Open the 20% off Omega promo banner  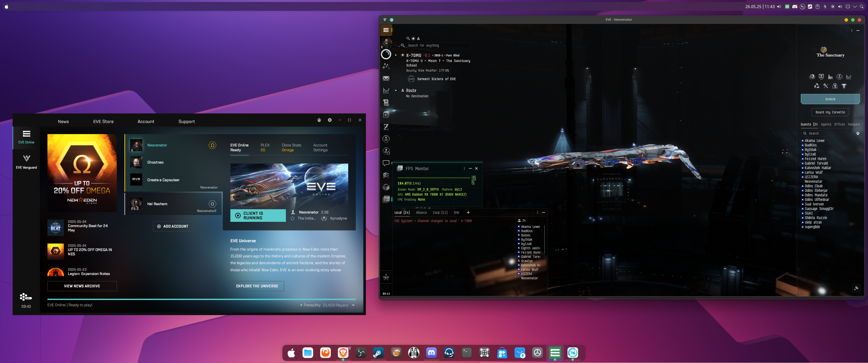click(82, 173)
